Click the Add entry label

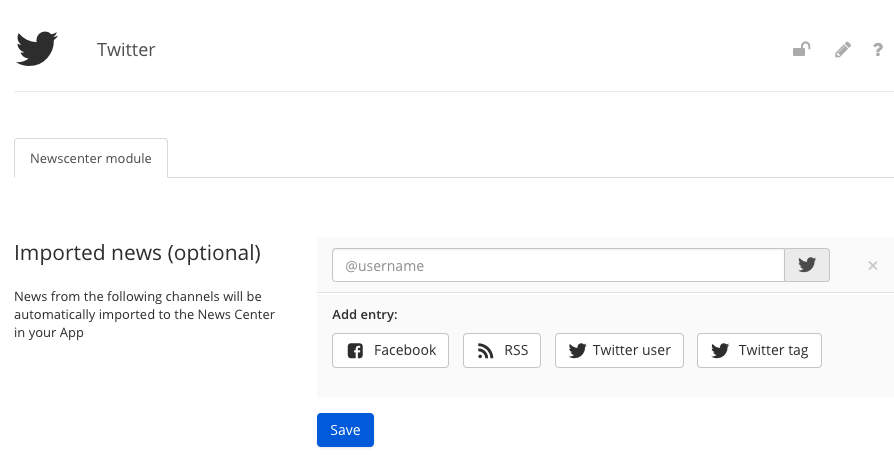tap(365, 314)
